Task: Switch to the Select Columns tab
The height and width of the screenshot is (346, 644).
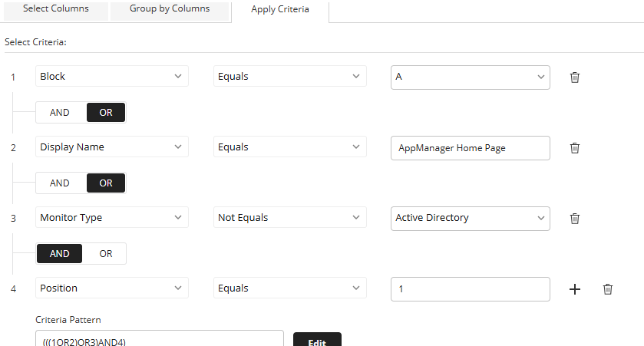Action: coord(55,9)
